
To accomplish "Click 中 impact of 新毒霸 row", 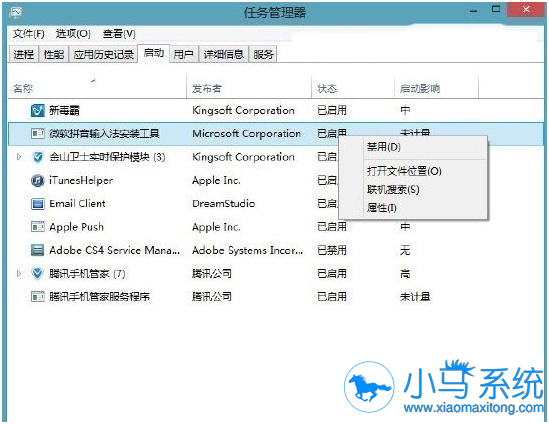I will [405, 111].
